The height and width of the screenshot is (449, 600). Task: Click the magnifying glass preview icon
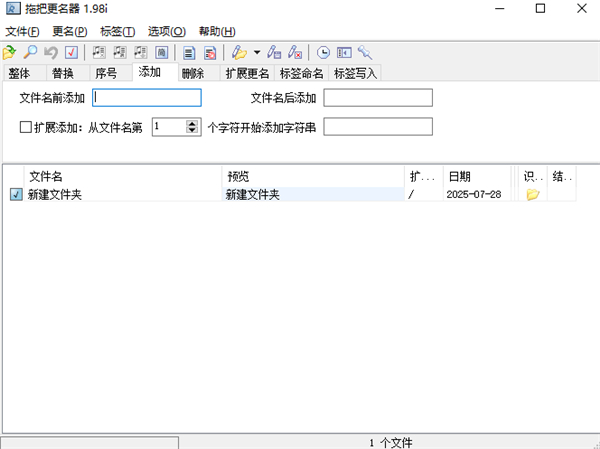[x=30, y=52]
